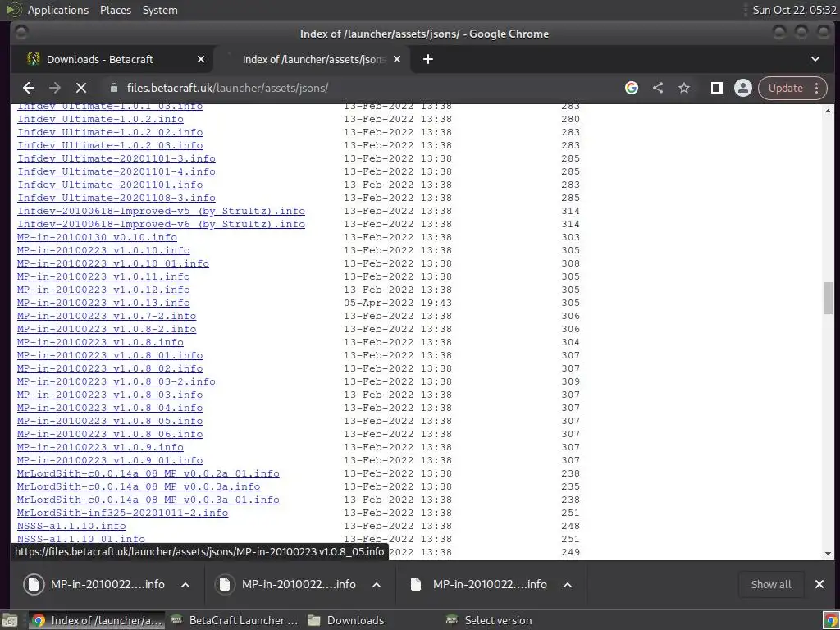The image size is (840, 630).
Task: Click the 05-Apr-2022 19:43 date text
Action: tap(398, 303)
